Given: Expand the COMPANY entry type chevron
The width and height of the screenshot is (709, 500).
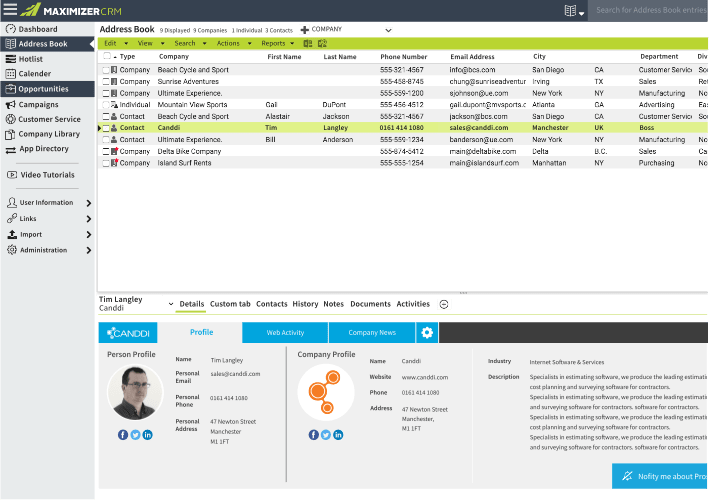Looking at the screenshot, I should (x=388, y=30).
